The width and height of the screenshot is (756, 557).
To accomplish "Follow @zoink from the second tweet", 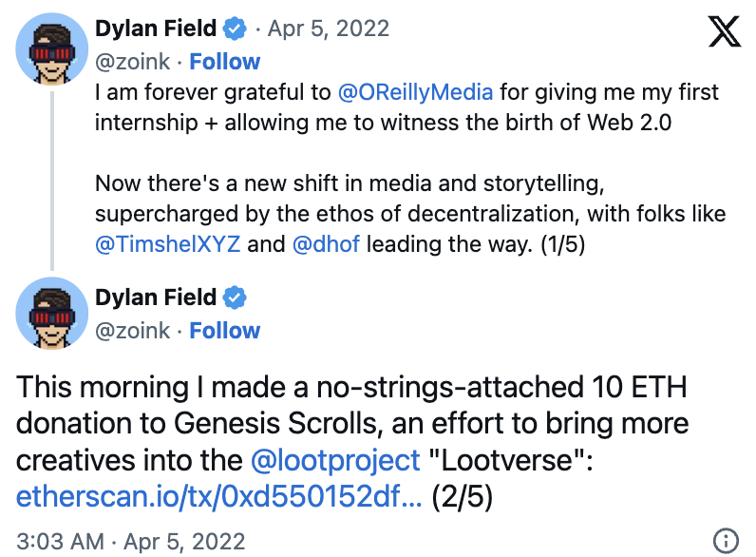I will coord(224,331).
